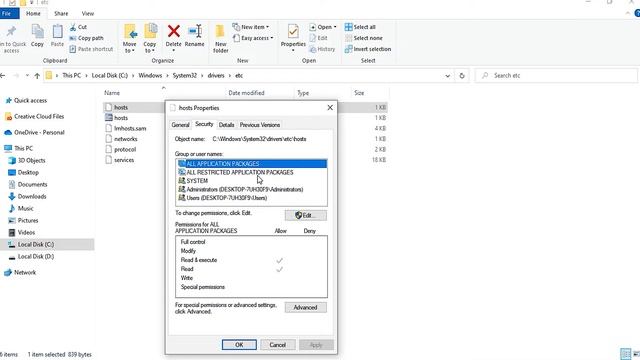The image size is (640, 360).
Task: Click the Edit item in Open group
Action: tap(318, 38)
